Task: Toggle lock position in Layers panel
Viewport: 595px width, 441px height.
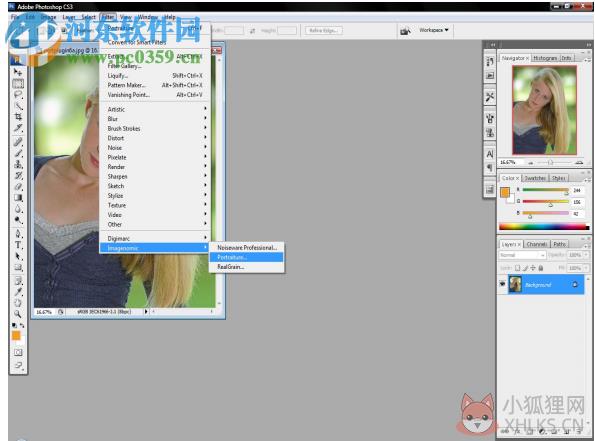Action: [x=533, y=268]
